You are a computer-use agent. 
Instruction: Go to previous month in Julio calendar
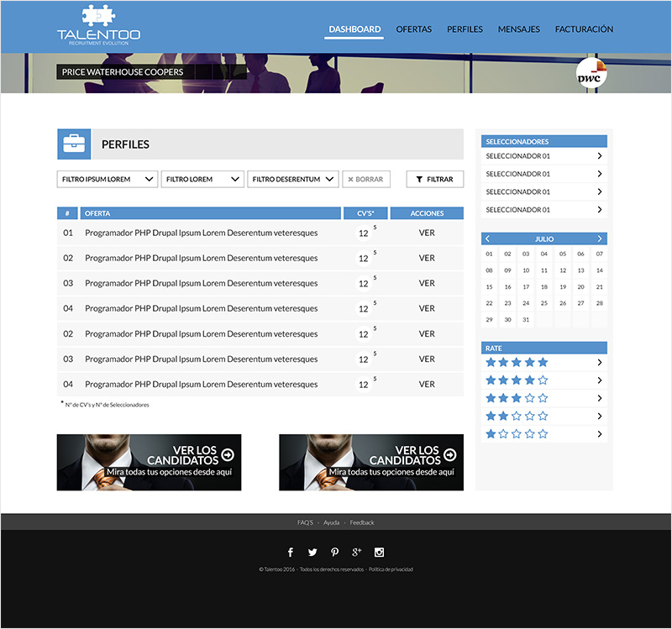tap(487, 238)
